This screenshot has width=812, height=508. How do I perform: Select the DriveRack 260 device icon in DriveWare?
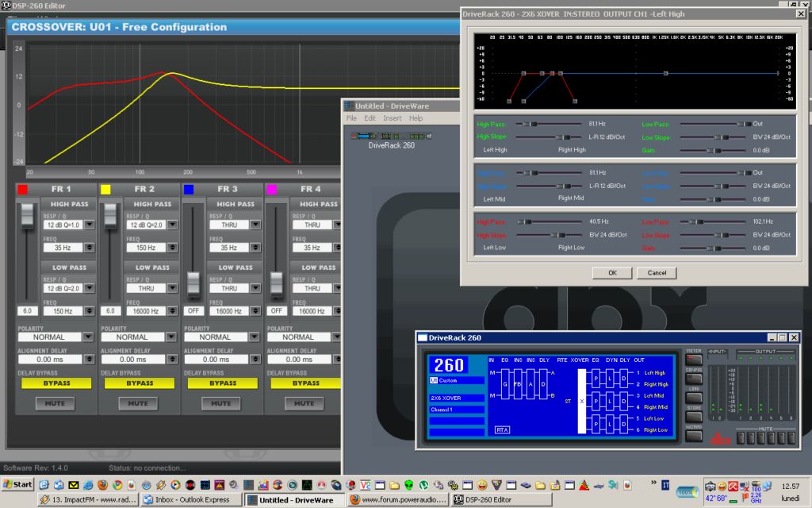pos(392,137)
